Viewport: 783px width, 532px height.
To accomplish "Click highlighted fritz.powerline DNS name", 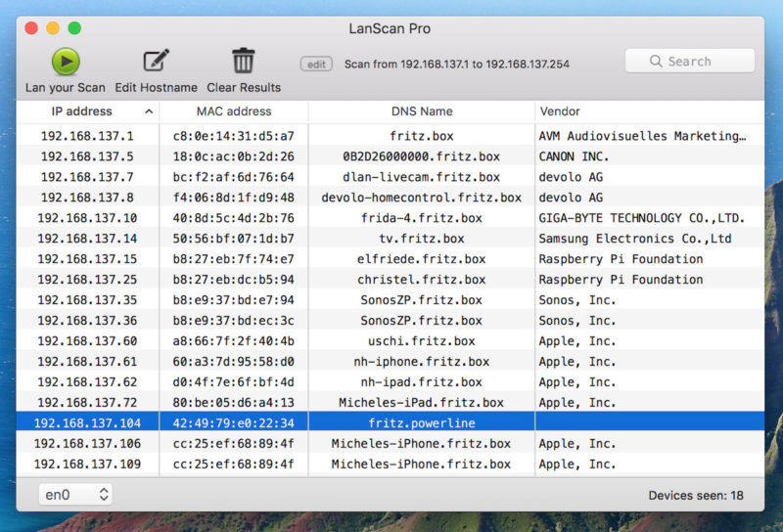I will (422, 423).
